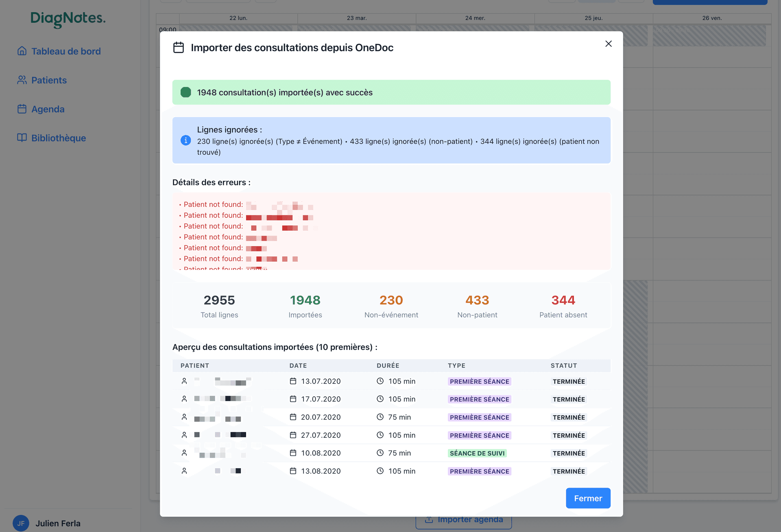781x532 pixels.
Task: Click the green success indicator icon
Action: click(185, 92)
